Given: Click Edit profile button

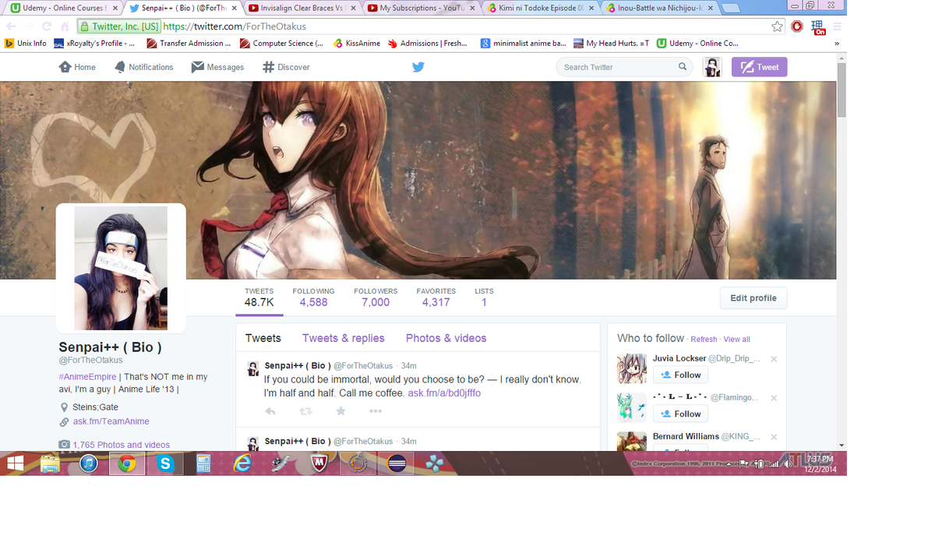Looking at the screenshot, I should click(753, 298).
